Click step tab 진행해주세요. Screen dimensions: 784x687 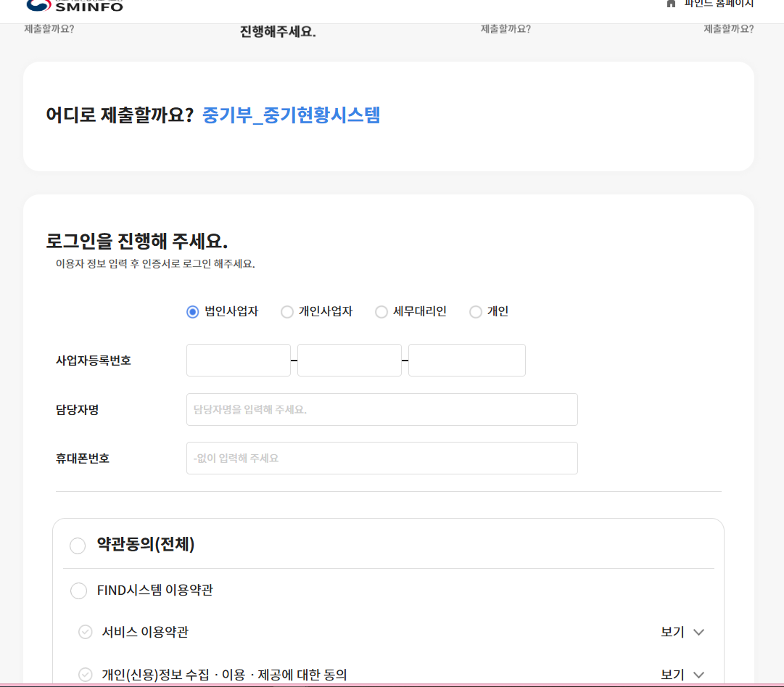[278, 31]
